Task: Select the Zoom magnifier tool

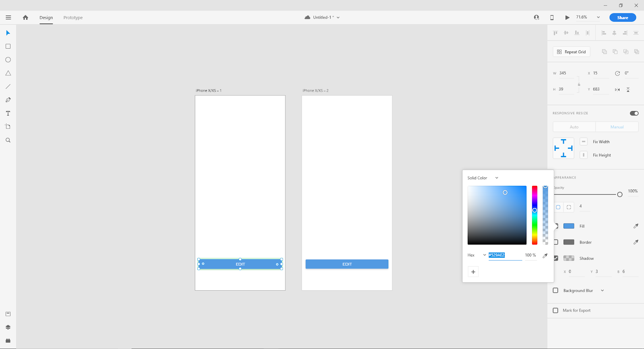Action: coord(8,140)
